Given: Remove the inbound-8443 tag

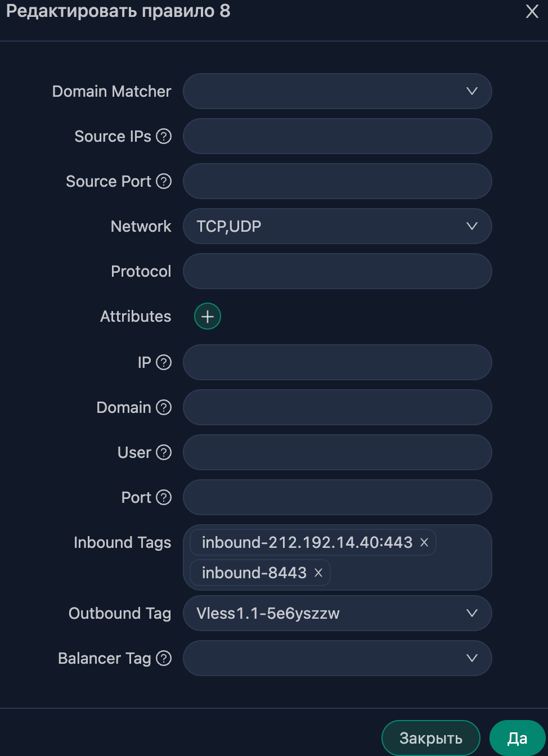Looking at the screenshot, I should 318,573.
